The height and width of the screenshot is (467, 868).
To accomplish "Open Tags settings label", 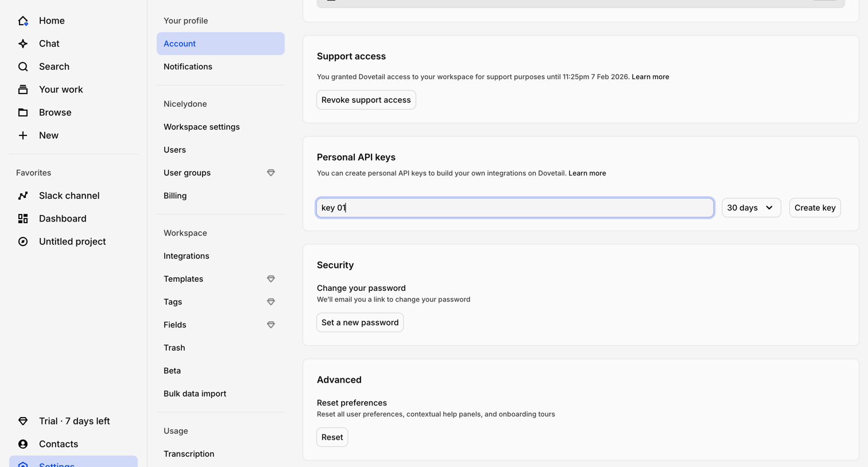I will (x=173, y=302).
